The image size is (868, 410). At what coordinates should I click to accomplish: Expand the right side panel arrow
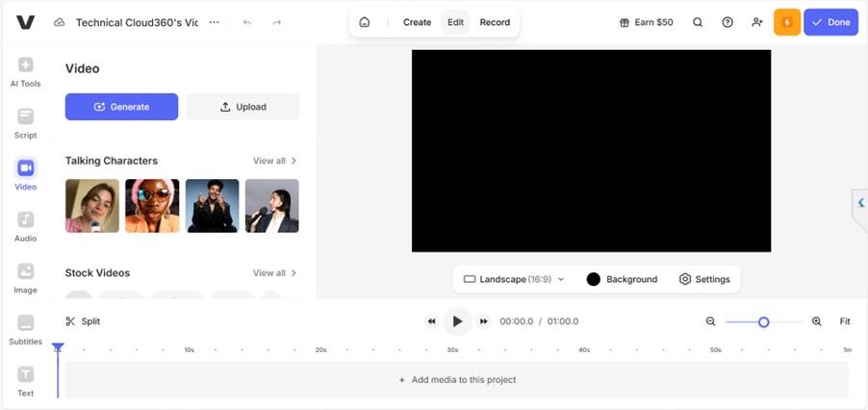point(861,202)
